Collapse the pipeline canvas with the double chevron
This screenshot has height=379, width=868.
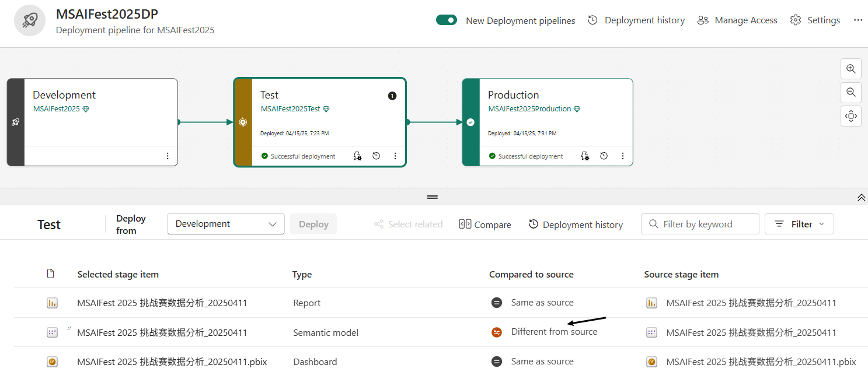(x=861, y=198)
